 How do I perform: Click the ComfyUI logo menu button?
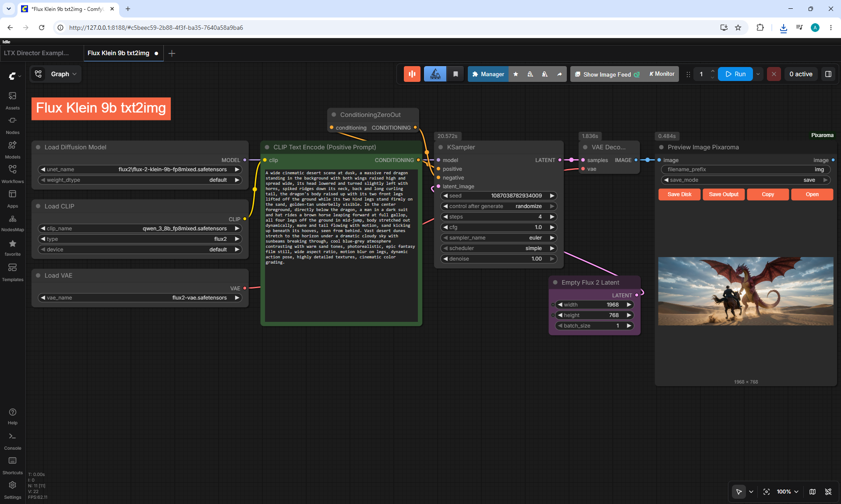pos(15,76)
